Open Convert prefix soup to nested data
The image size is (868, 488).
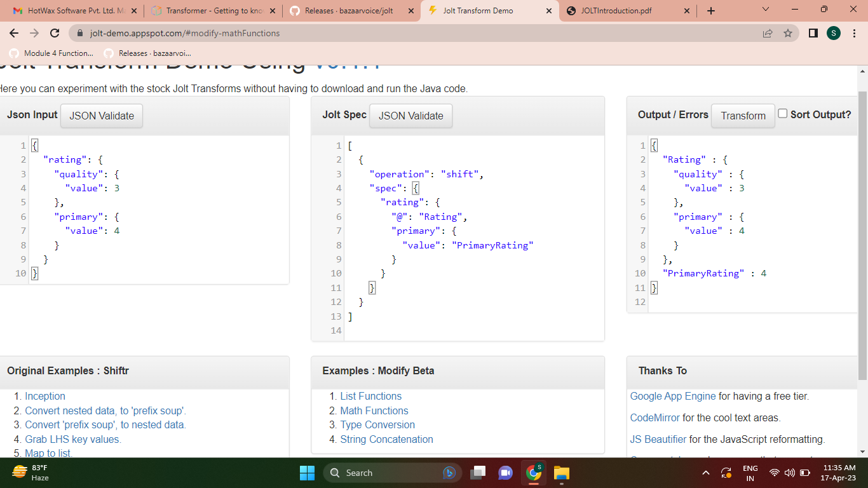click(x=105, y=424)
